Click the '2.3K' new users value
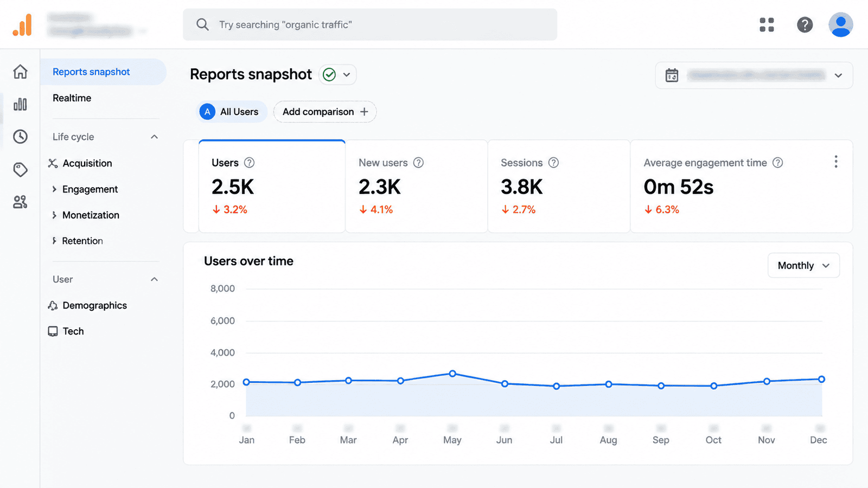This screenshot has height=488, width=868. tap(380, 187)
